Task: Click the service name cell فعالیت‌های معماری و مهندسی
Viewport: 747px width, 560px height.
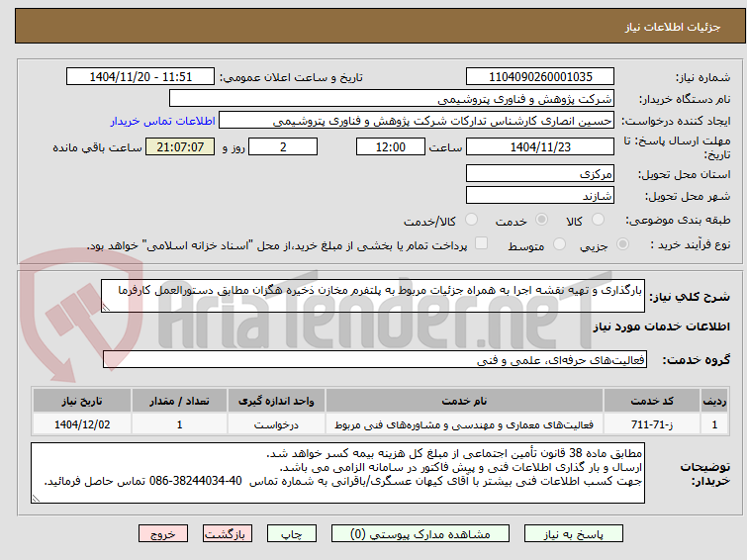Action: tap(464, 424)
